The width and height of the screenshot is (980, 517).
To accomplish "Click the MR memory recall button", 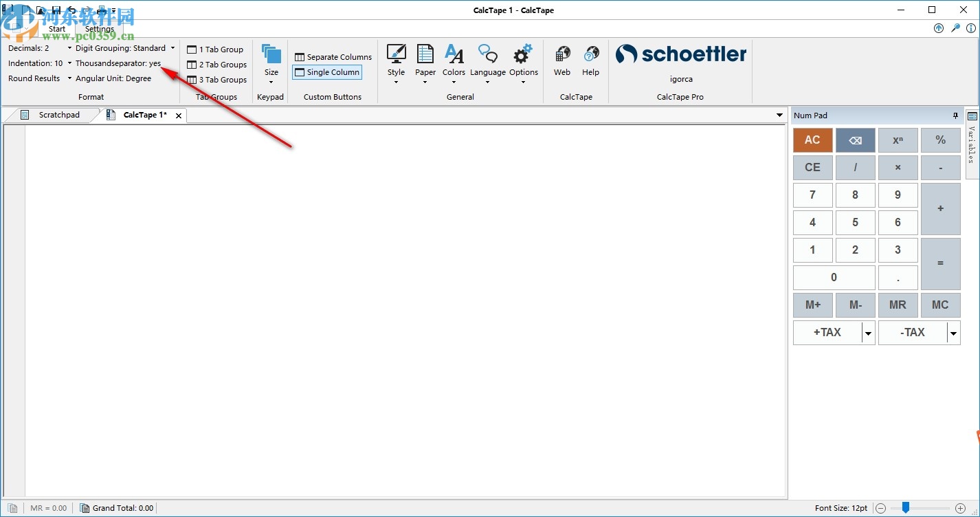I will click(x=898, y=305).
